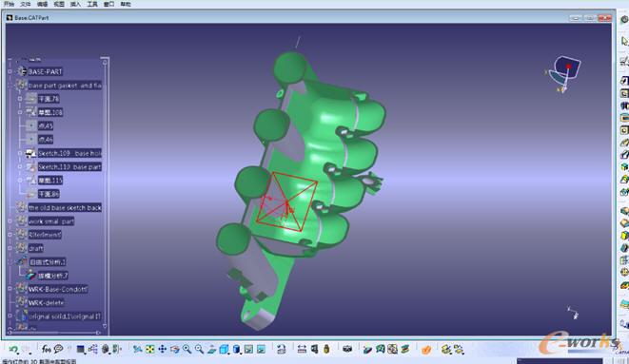
Task: Select the draft tree item
Action: click(x=36, y=248)
